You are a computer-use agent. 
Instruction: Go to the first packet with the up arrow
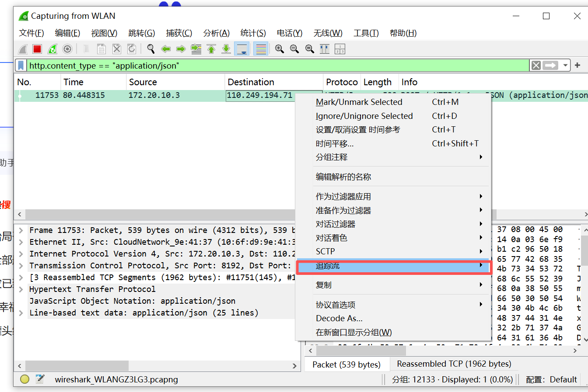pyautogui.click(x=211, y=49)
